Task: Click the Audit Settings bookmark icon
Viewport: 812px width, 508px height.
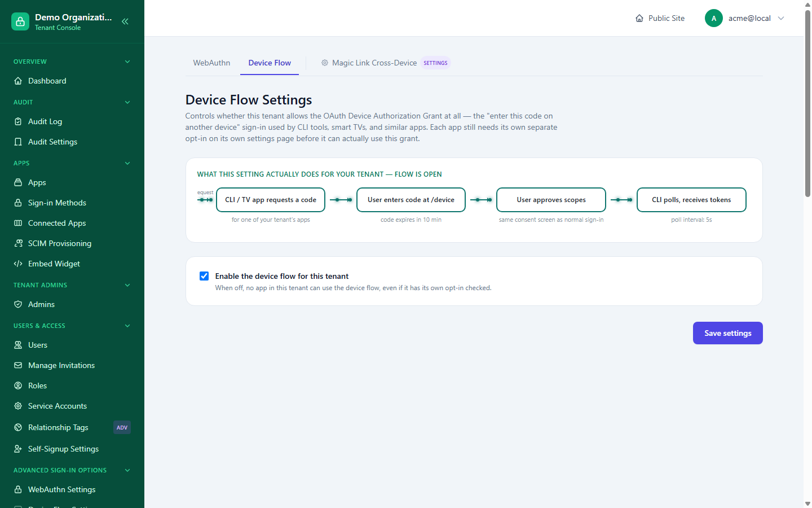Action: coord(18,142)
